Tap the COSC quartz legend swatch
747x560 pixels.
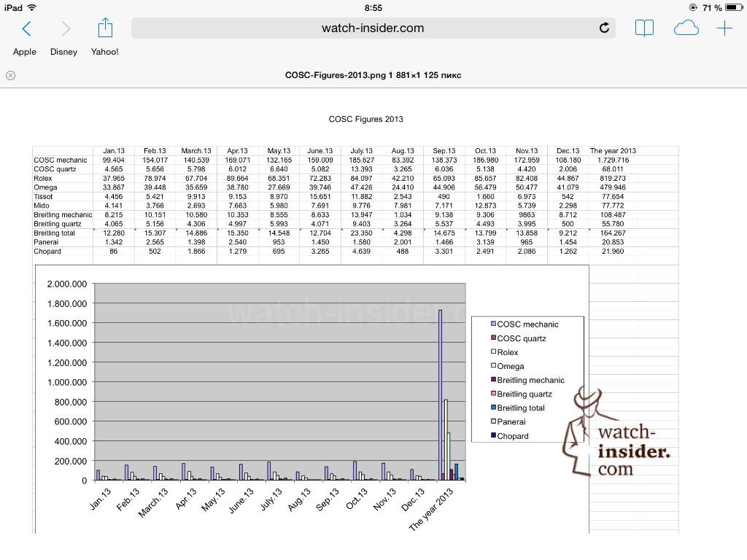(494, 338)
